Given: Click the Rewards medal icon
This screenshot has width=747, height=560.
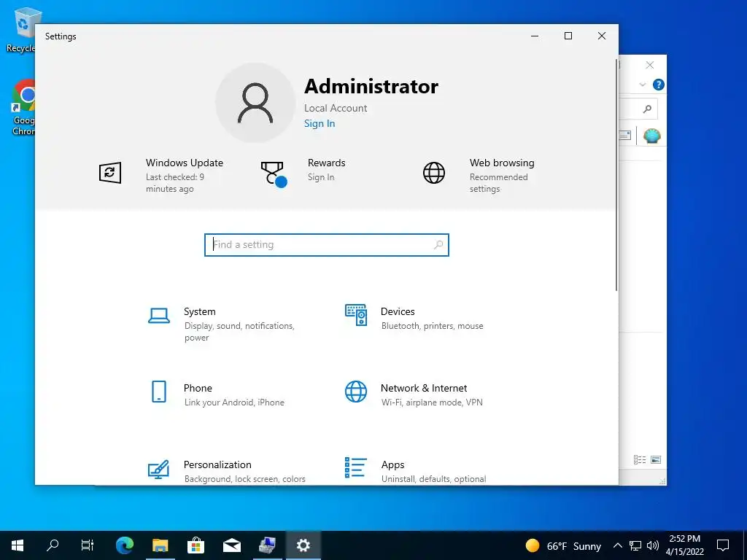Looking at the screenshot, I should coord(274,174).
